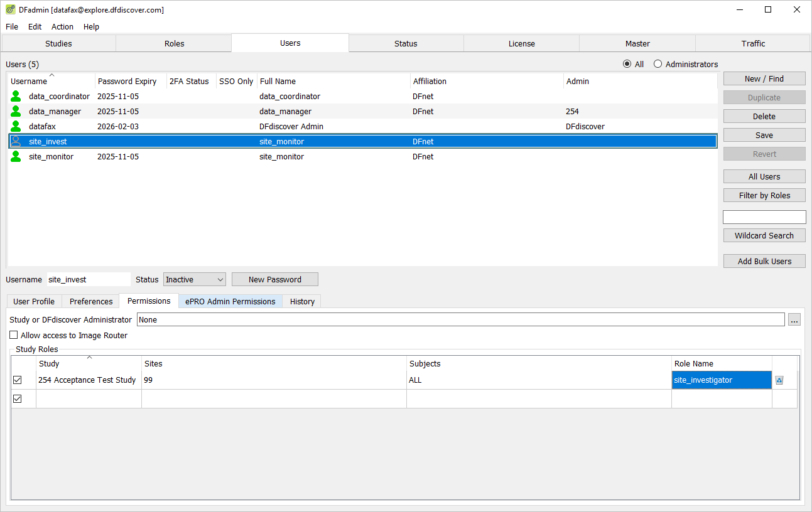The height and width of the screenshot is (512, 812).
Task: Click the DFadmin application icon in title bar
Action: (x=11, y=9)
